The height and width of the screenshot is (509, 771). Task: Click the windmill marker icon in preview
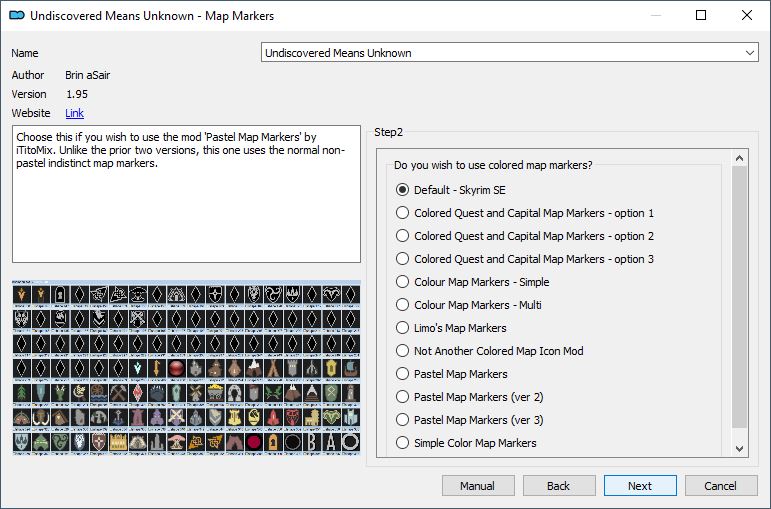[196, 393]
